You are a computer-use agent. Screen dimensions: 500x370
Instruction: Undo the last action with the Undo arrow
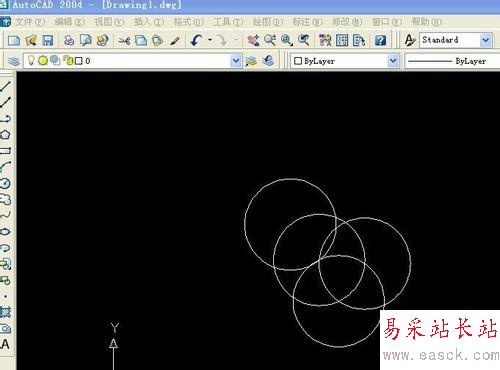(x=196, y=40)
